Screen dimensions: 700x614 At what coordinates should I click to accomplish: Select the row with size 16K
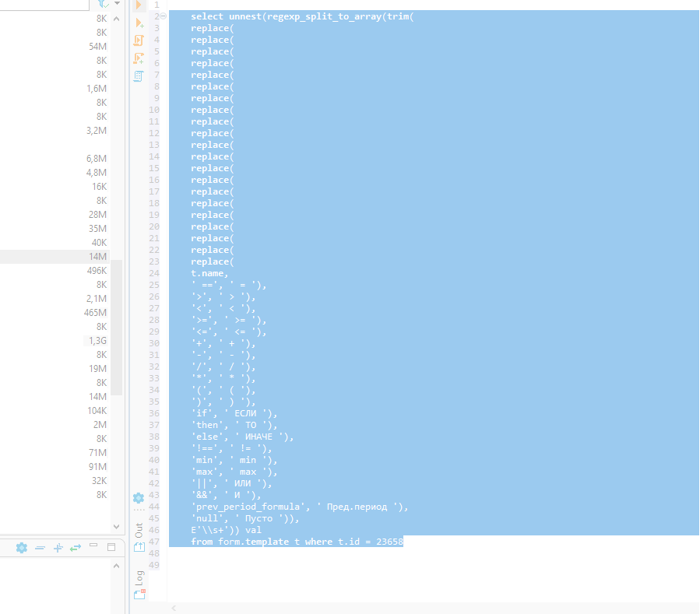coord(55,187)
